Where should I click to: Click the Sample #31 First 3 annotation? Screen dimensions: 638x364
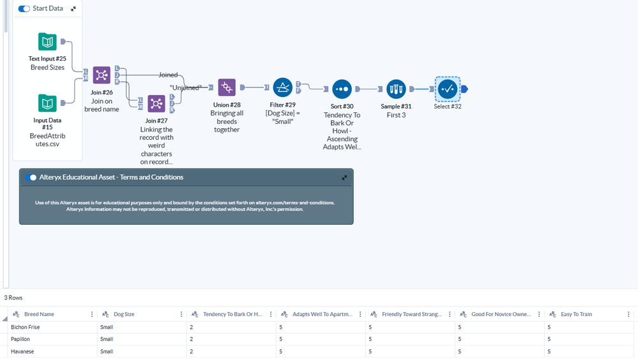(x=396, y=115)
